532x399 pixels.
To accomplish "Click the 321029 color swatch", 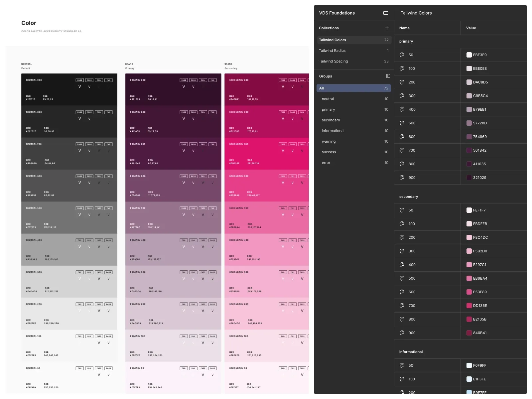I will tap(469, 178).
